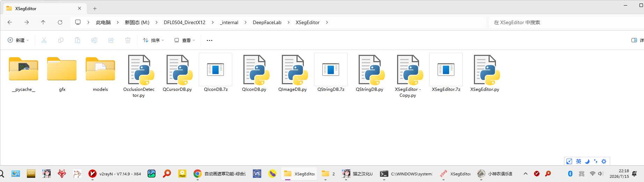Viewport: 644px width, 182px height.
Task: Select the OcclusionDetector.py file
Action: click(139, 76)
